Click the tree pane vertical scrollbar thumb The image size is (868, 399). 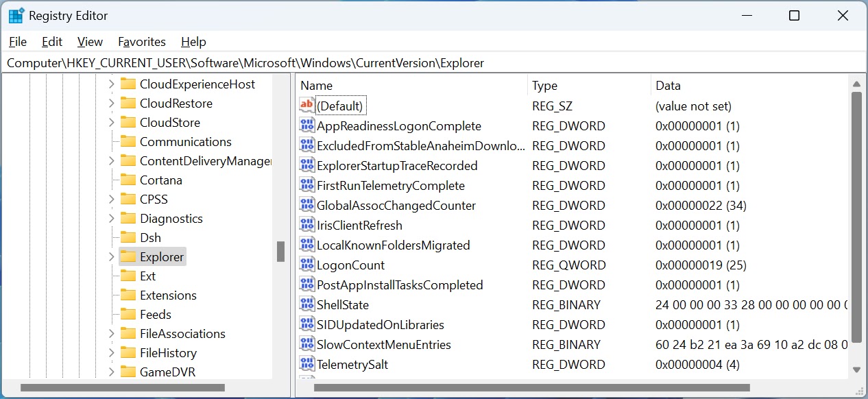(x=280, y=252)
